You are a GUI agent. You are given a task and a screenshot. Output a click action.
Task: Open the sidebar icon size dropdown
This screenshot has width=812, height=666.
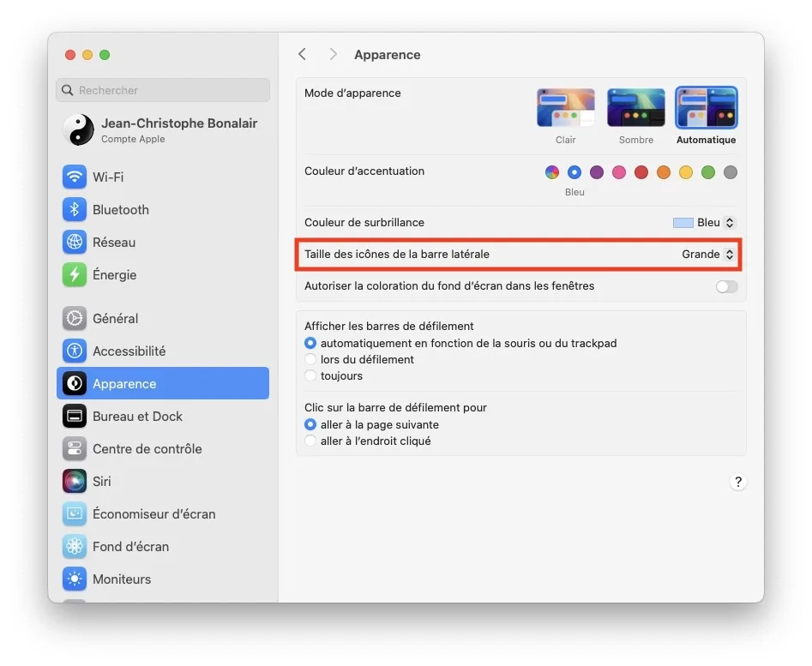tap(706, 254)
